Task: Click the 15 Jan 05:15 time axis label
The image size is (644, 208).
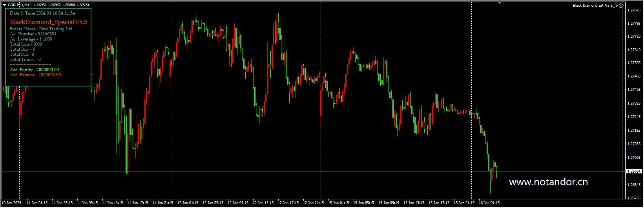Action: (364, 203)
